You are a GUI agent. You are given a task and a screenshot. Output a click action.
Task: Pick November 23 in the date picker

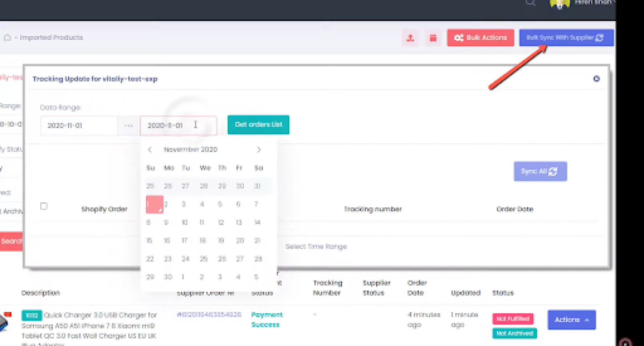[168, 259]
